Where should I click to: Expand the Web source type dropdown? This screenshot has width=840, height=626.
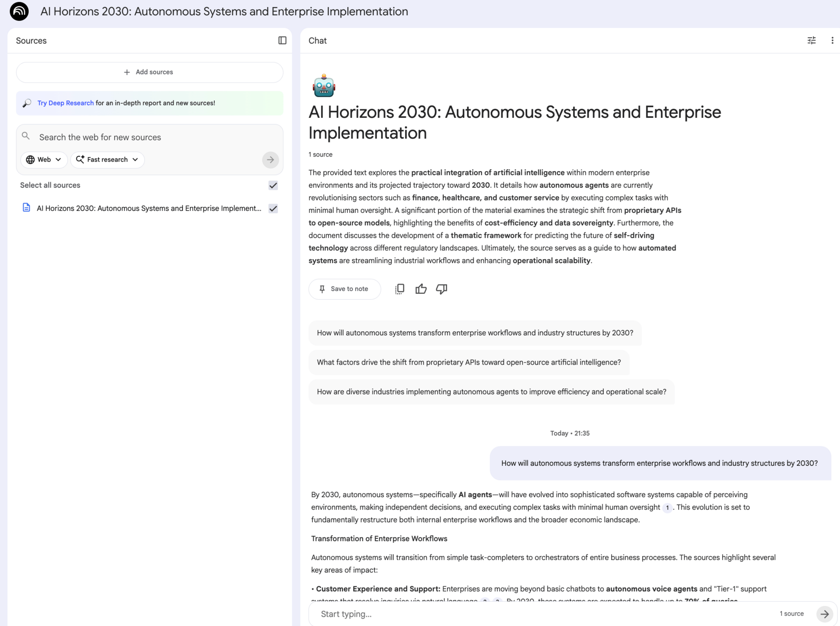tap(44, 160)
